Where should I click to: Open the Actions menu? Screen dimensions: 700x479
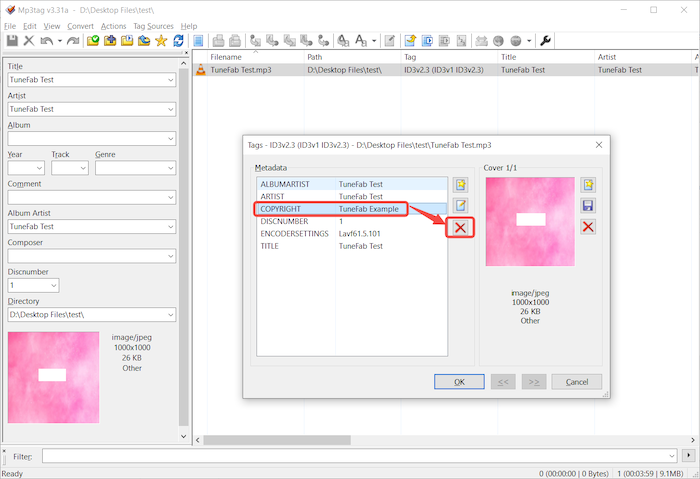(113, 26)
